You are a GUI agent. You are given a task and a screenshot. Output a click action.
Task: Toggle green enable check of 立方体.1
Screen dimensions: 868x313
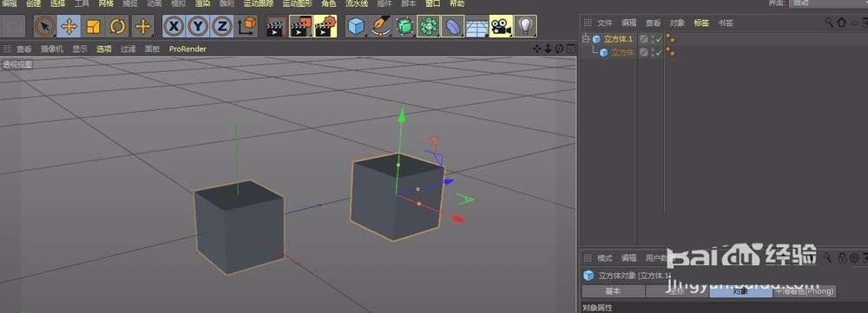[x=659, y=39]
